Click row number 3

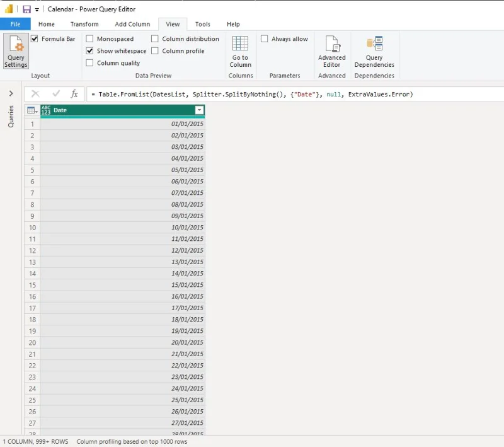[x=32, y=147]
